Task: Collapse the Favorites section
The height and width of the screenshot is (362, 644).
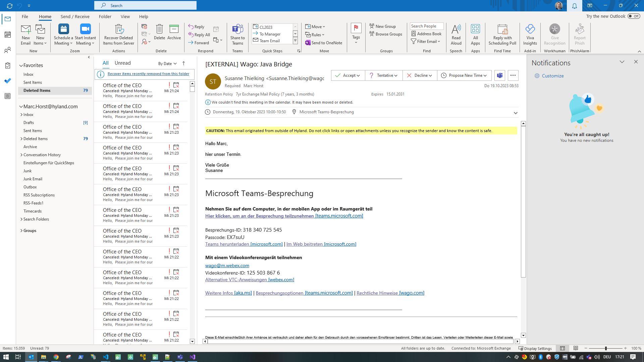Action: point(21,65)
